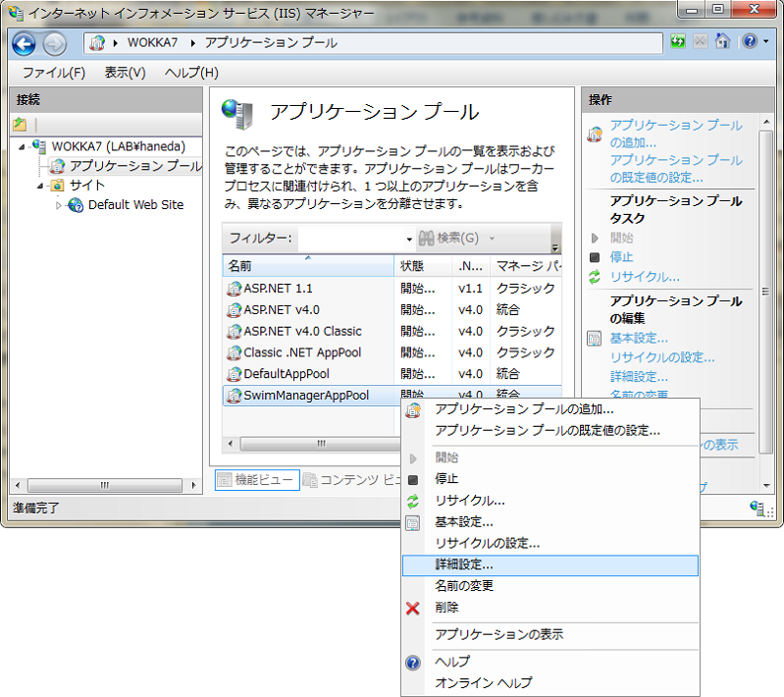Collapse the サイト tree node
The height and width of the screenshot is (697, 784).
coord(40,186)
